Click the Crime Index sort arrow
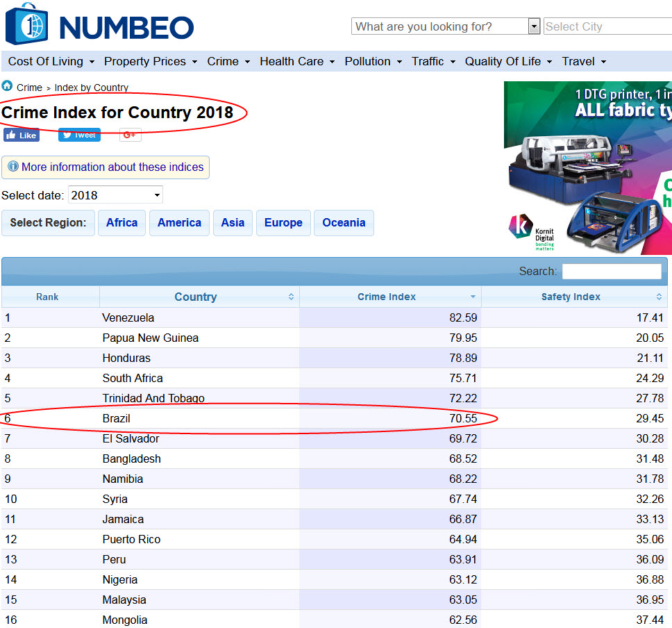Image resolution: width=672 pixels, height=628 pixels. (x=473, y=297)
